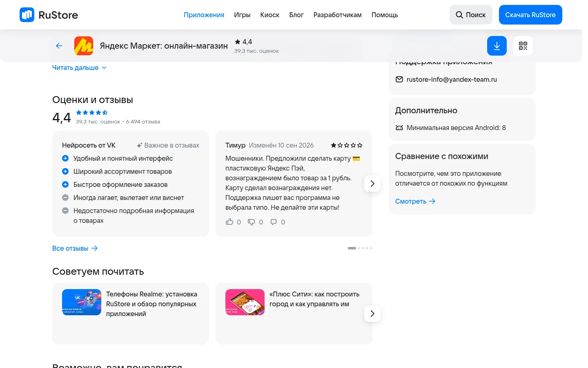Click the Дополнительно heading
Viewport: 588px width, 368px height.
(x=426, y=110)
